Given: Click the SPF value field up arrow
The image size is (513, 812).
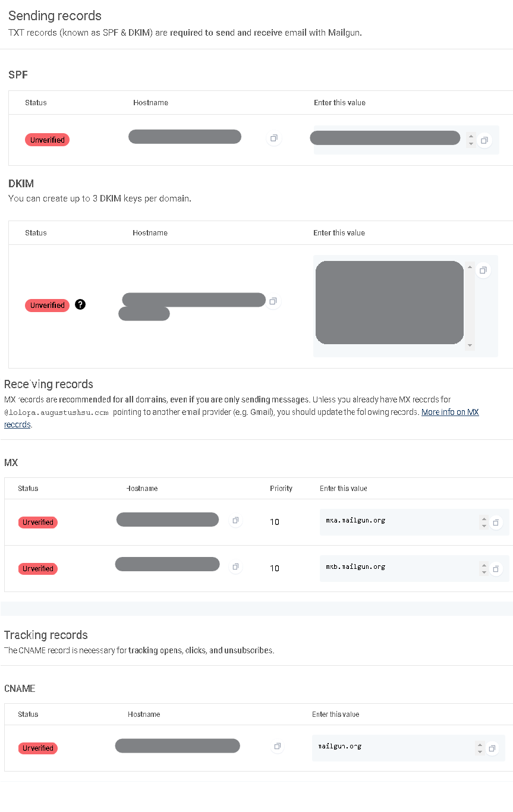Looking at the screenshot, I should [x=471, y=136].
